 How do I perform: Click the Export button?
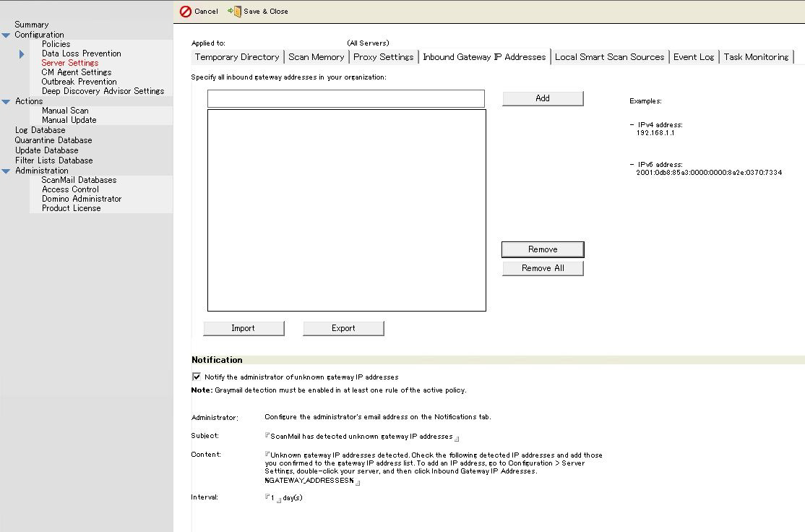click(x=343, y=328)
